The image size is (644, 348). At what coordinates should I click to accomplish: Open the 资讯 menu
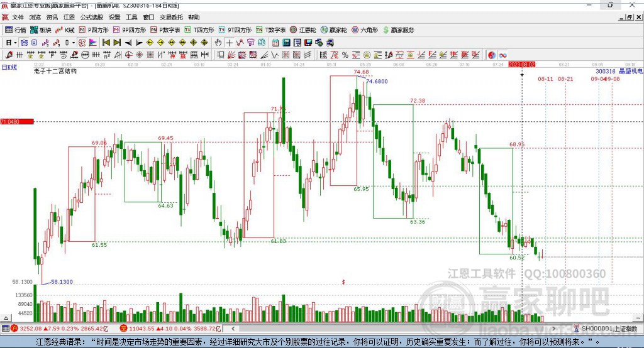(52, 17)
